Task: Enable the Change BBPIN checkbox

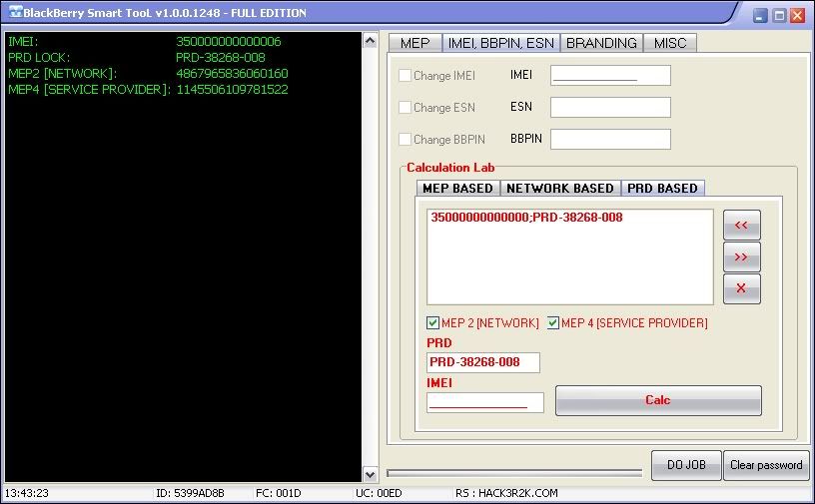Action: pyautogui.click(x=405, y=140)
